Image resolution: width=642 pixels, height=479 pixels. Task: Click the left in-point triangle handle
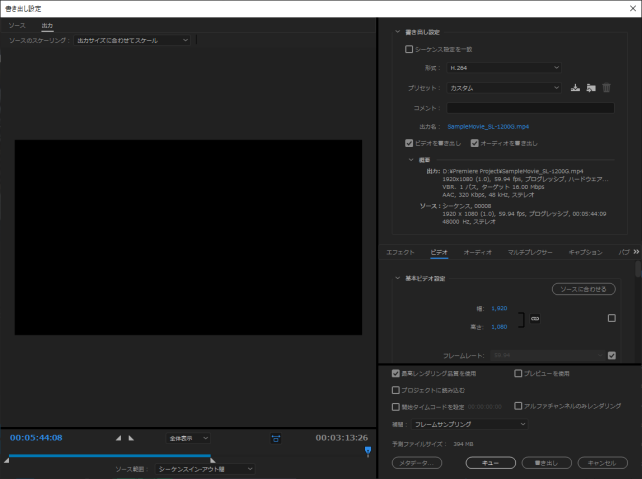pos(7,460)
